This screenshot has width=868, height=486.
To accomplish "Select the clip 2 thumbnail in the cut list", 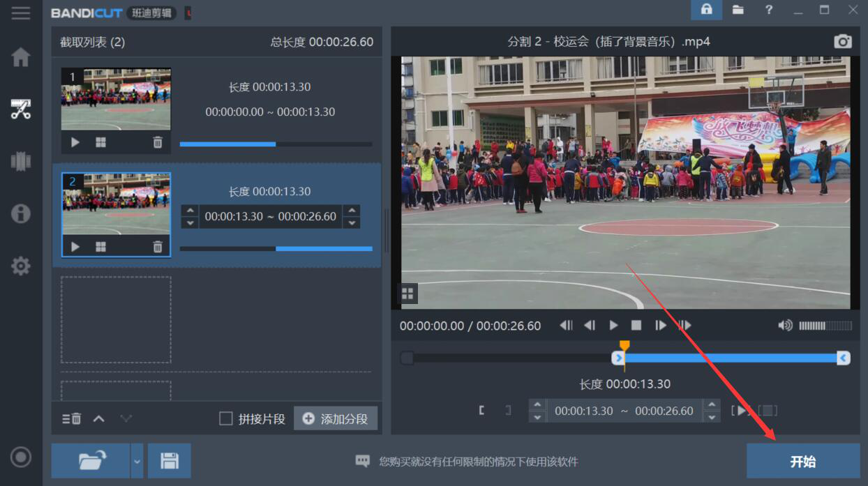I will (116, 204).
